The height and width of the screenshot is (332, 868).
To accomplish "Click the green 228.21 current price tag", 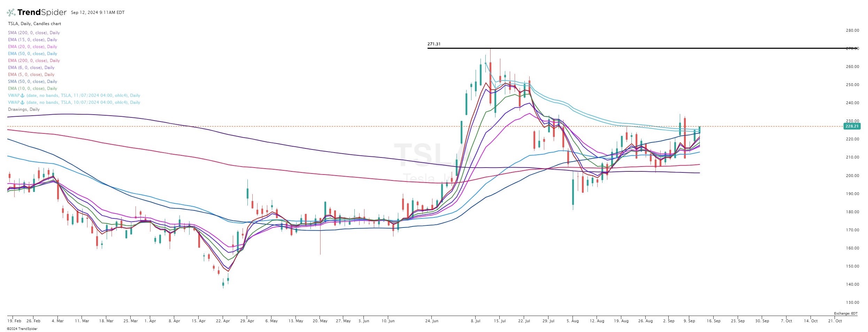I will point(852,126).
